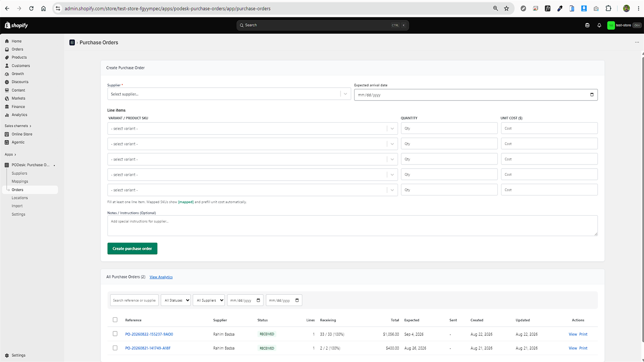Screen dimensions: 644x362
Task: Click the Markets globe icon in sidebar
Action: click(7, 99)
